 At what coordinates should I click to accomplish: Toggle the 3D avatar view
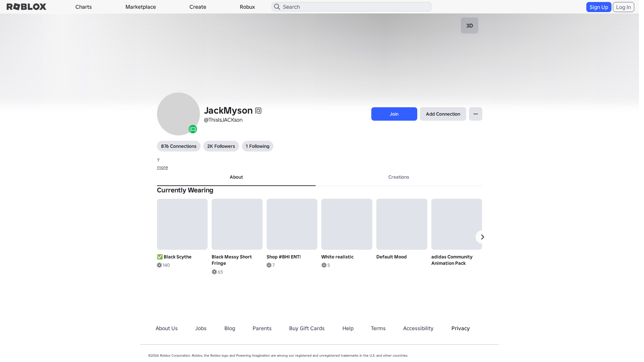point(470,25)
